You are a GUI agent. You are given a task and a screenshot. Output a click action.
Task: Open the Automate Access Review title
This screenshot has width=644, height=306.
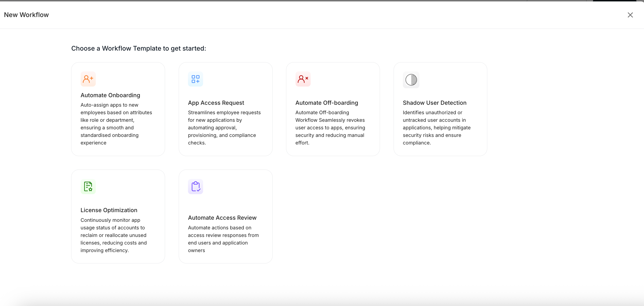(x=222, y=218)
